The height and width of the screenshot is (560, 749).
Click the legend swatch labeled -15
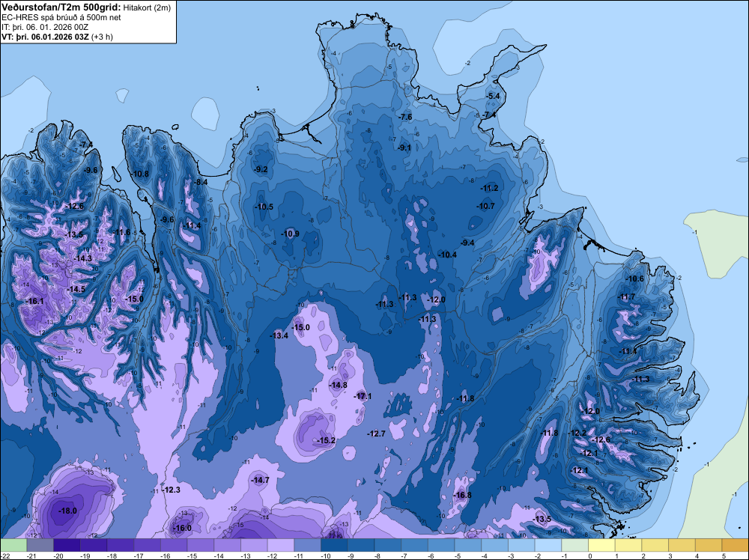click(201, 546)
